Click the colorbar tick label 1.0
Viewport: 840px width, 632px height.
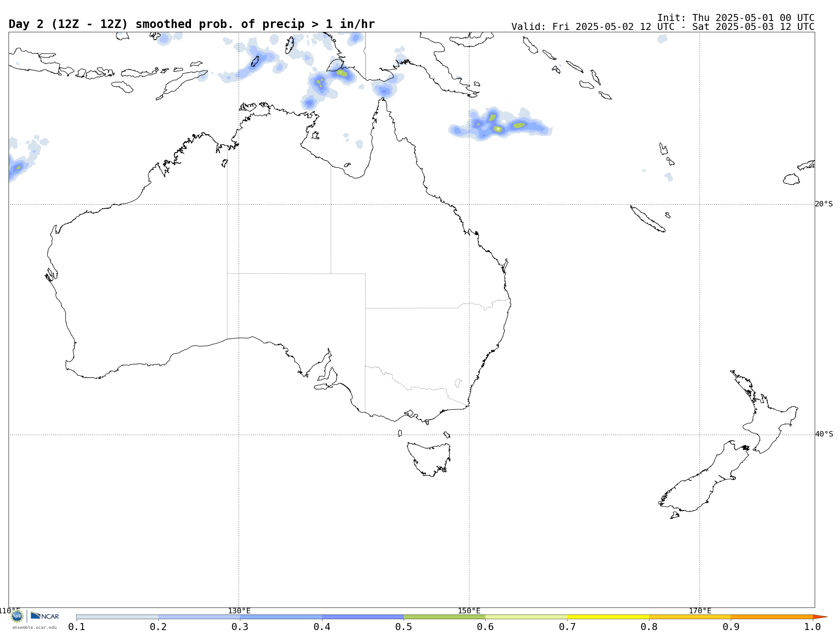click(812, 627)
